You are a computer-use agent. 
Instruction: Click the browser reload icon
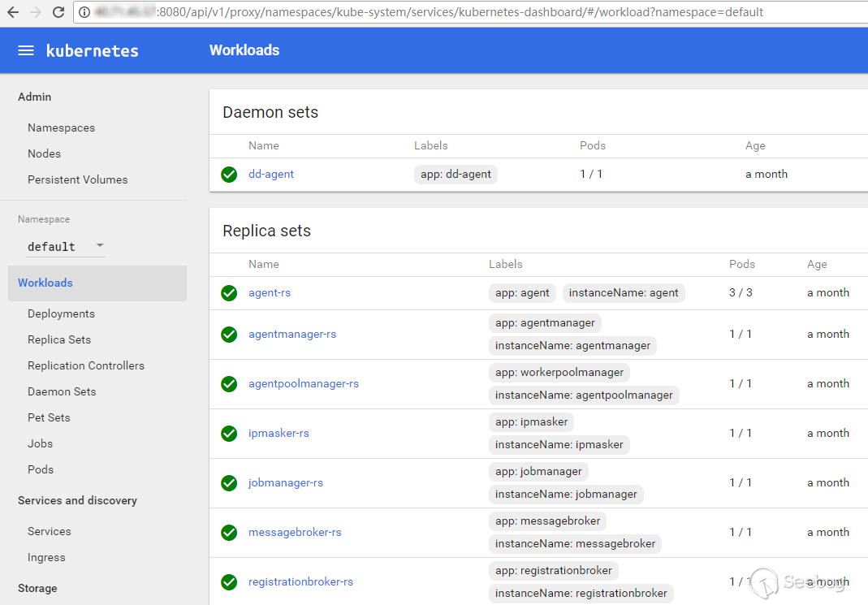pos(58,12)
